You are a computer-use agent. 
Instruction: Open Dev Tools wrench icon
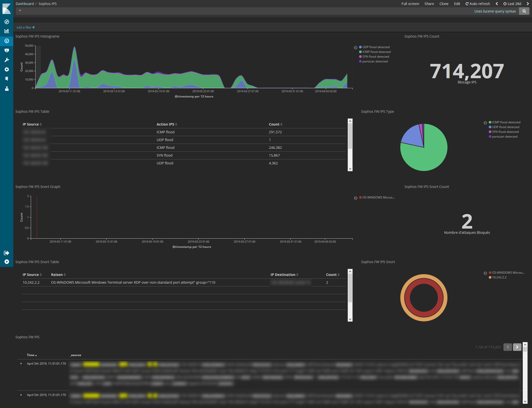7,60
